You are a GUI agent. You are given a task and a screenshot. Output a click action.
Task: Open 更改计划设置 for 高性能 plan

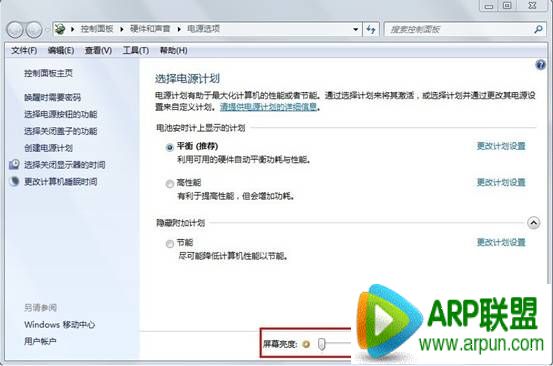[x=501, y=182]
